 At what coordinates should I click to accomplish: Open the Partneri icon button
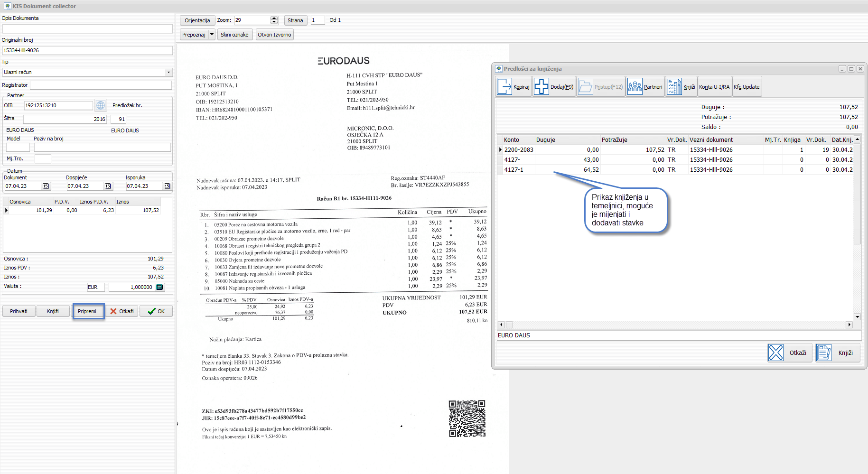coord(635,87)
